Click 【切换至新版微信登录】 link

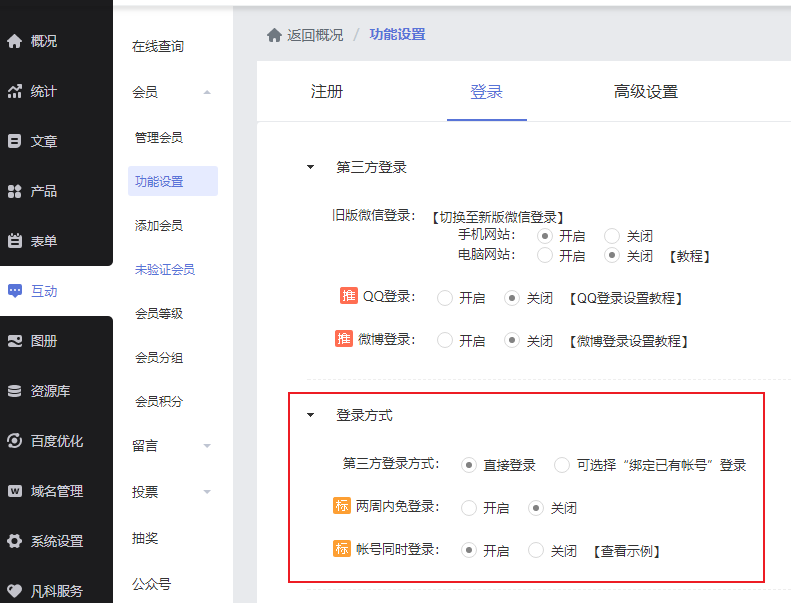(x=498, y=217)
